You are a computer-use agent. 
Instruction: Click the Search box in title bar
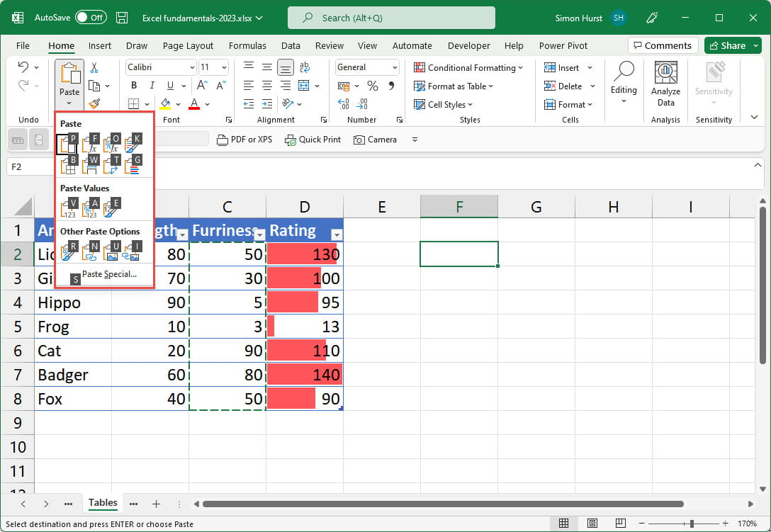391,18
